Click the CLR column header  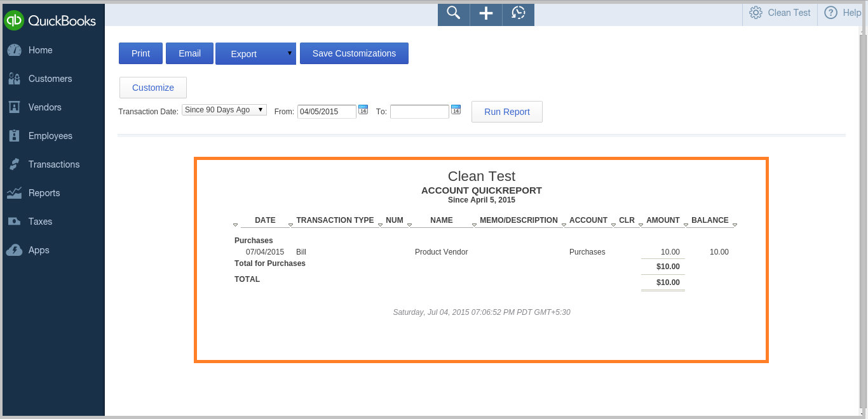point(627,220)
